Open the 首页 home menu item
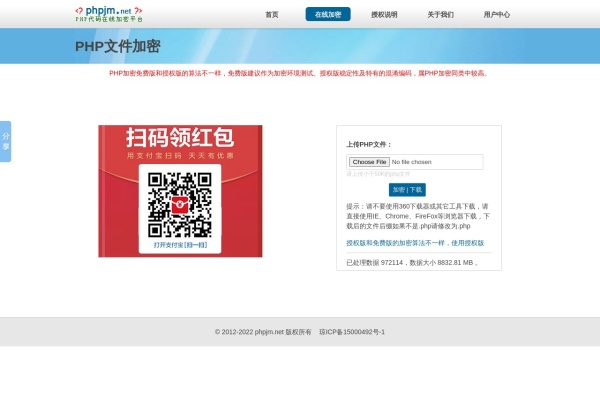 (272, 15)
